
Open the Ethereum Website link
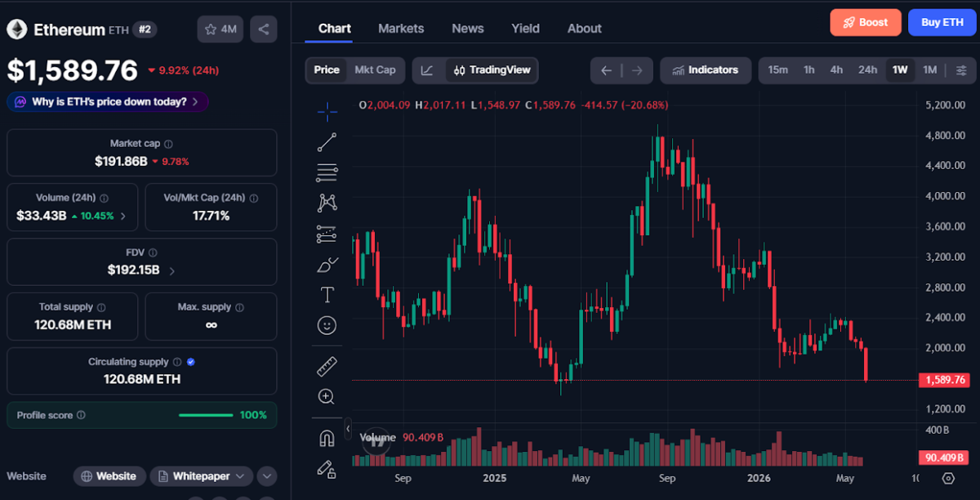pos(109,476)
